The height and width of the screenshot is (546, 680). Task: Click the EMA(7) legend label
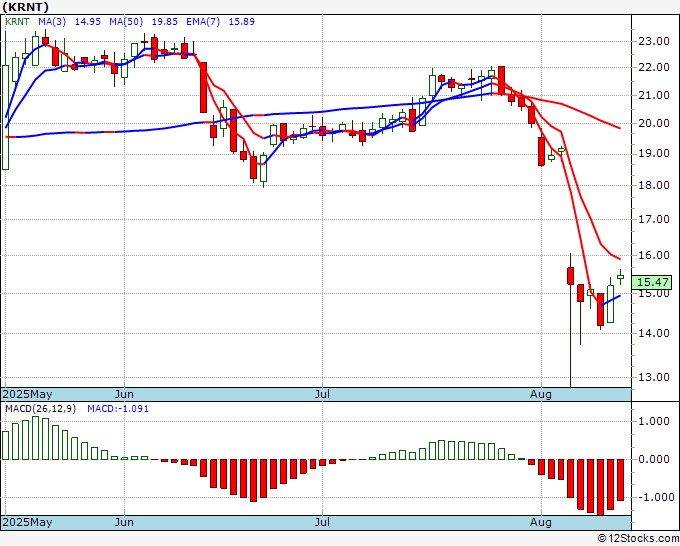[203, 22]
